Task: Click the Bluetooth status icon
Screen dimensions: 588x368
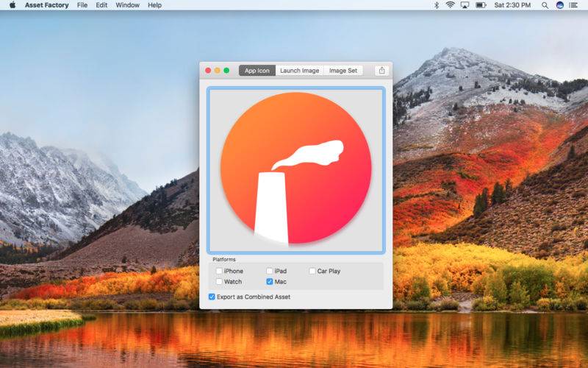Action: pyautogui.click(x=437, y=5)
